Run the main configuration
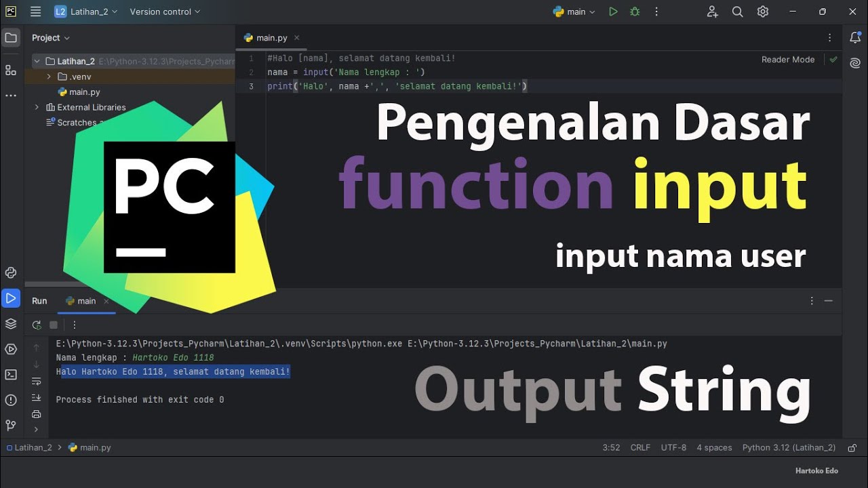Viewport: 868px width, 488px height. click(x=613, y=12)
